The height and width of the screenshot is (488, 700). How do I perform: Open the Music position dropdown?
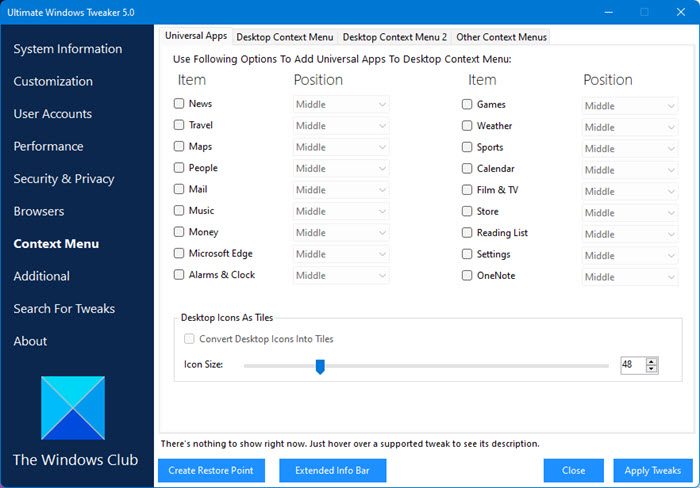pos(341,211)
